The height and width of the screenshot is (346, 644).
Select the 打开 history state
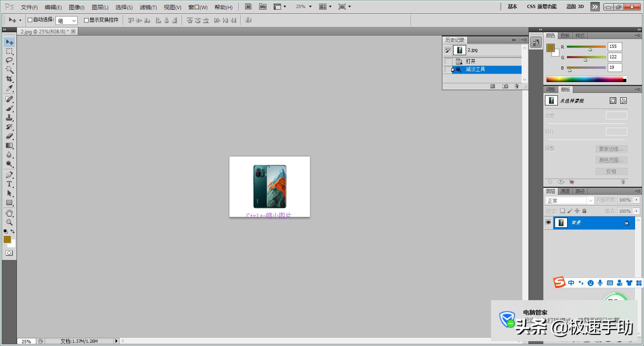471,61
